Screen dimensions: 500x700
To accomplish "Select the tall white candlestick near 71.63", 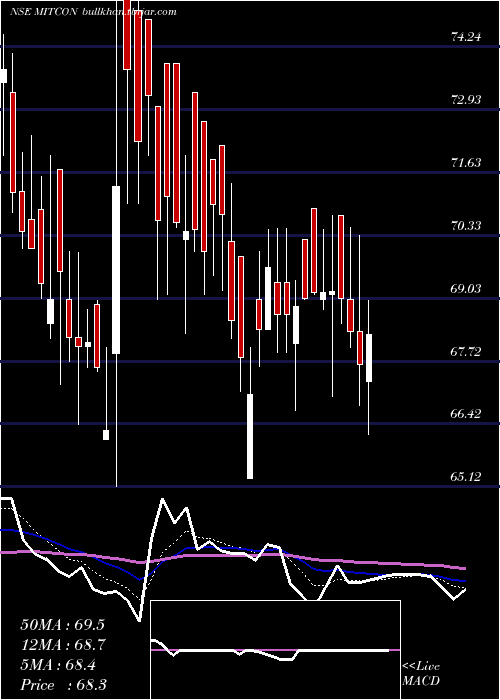I will pos(116,270).
